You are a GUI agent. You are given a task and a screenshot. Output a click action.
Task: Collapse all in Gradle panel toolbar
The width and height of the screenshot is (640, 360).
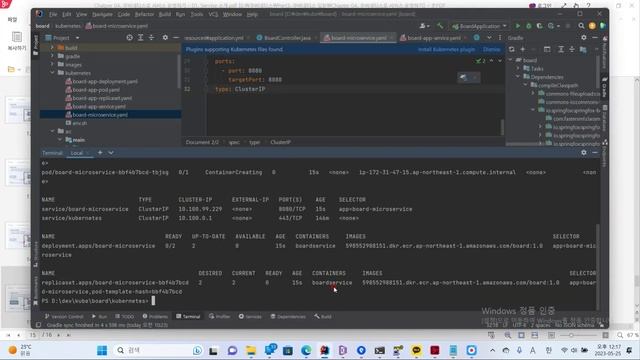coord(572,49)
